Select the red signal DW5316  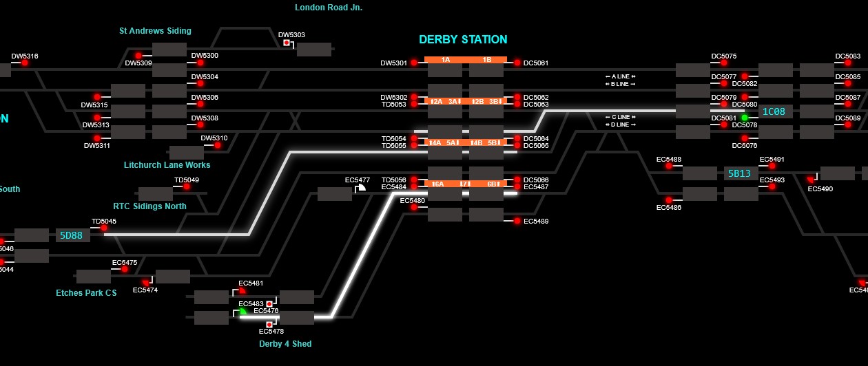tap(25, 63)
